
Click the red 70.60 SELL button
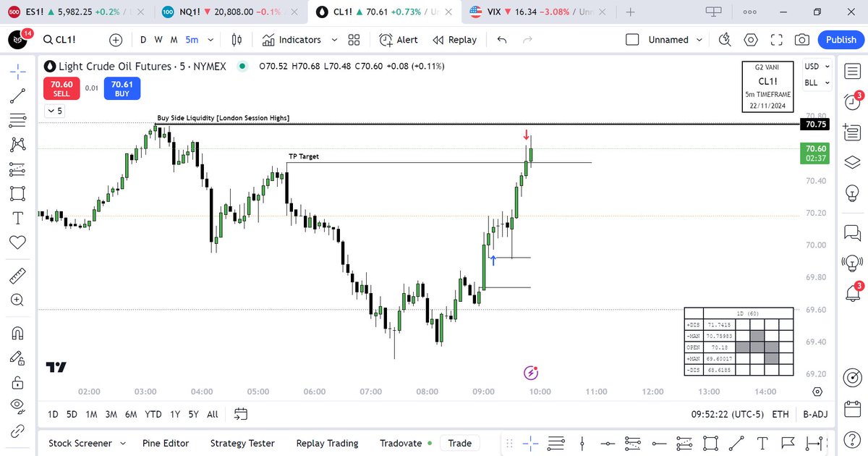[x=61, y=88]
